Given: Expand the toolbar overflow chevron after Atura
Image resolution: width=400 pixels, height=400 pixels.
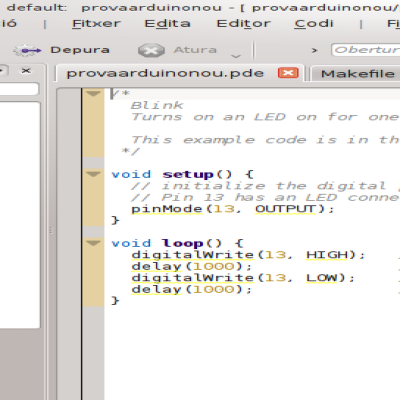Looking at the screenshot, I should 236,56.
